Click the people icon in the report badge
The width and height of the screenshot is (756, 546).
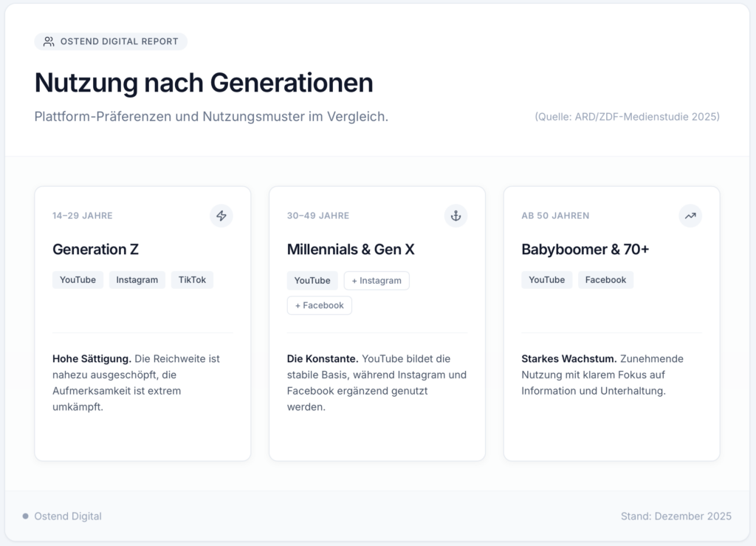(49, 41)
